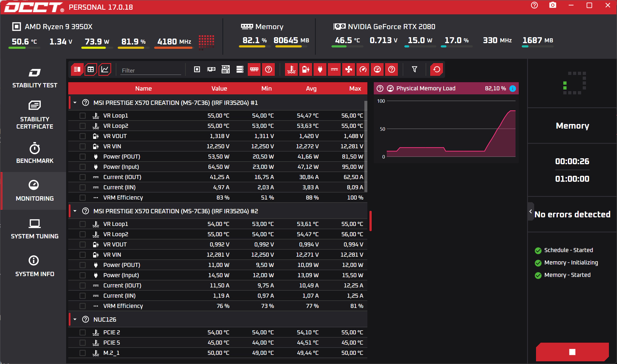This screenshot has width=617, height=364.
Task: Click help icon beside IR35204 #1 group
Action: pyautogui.click(x=86, y=103)
